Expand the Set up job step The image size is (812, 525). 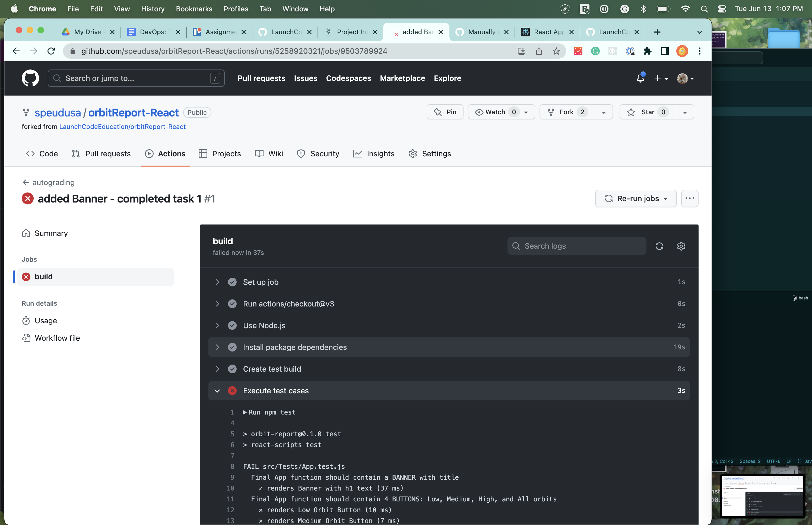[217, 282]
